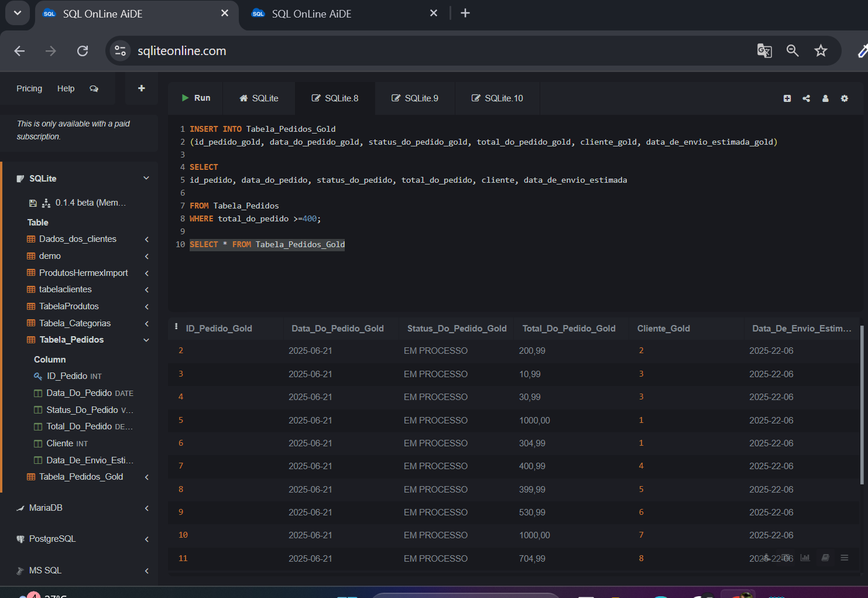The image size is (868, 598).
Task: Click the Cliente_Gold column header
Action: 664,329
